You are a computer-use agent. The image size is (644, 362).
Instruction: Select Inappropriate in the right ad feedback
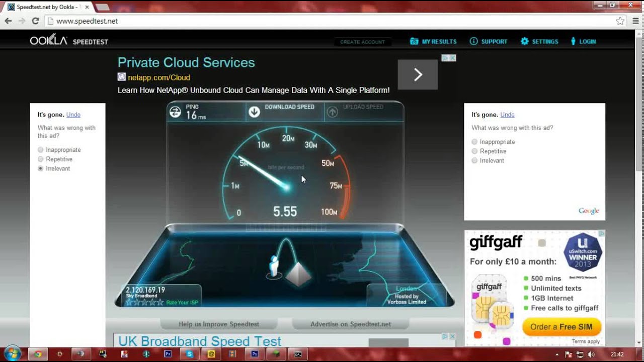pos(474,142)
